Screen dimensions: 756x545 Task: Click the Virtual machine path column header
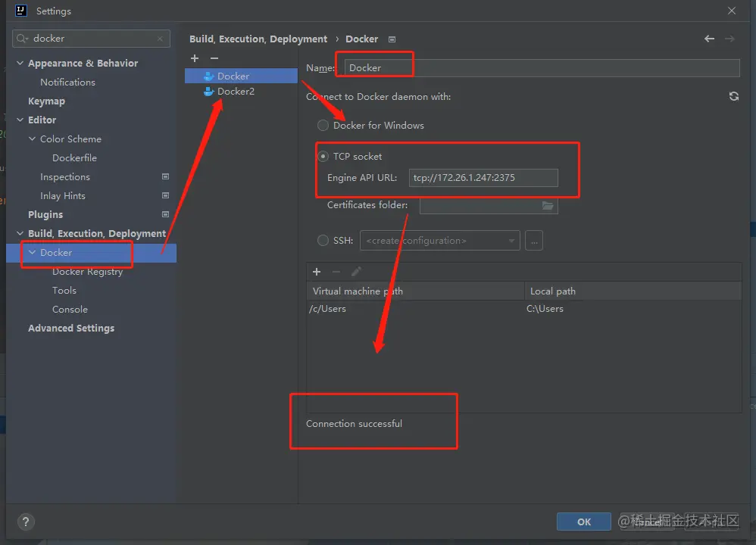pyautogui.click(x=415, y=291)
